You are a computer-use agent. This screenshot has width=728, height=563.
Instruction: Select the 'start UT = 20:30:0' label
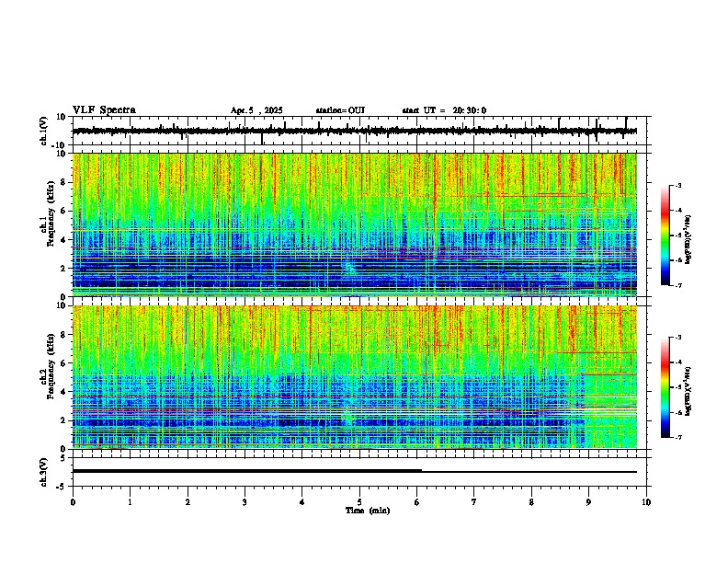coord(444,110)
